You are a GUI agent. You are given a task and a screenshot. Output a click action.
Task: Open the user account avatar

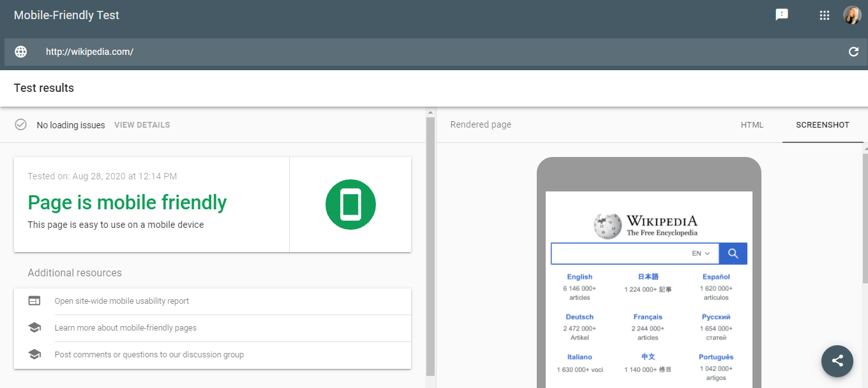[x=852, y=15]
